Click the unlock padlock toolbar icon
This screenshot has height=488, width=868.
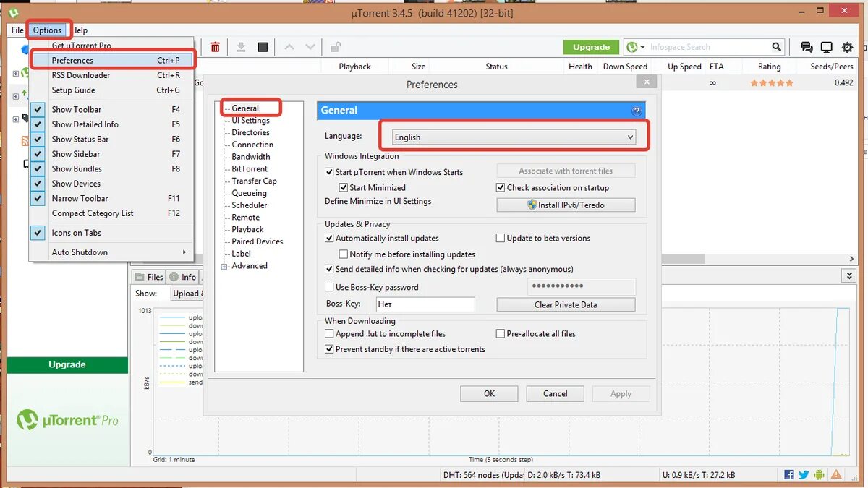click(x=336, y=47)
